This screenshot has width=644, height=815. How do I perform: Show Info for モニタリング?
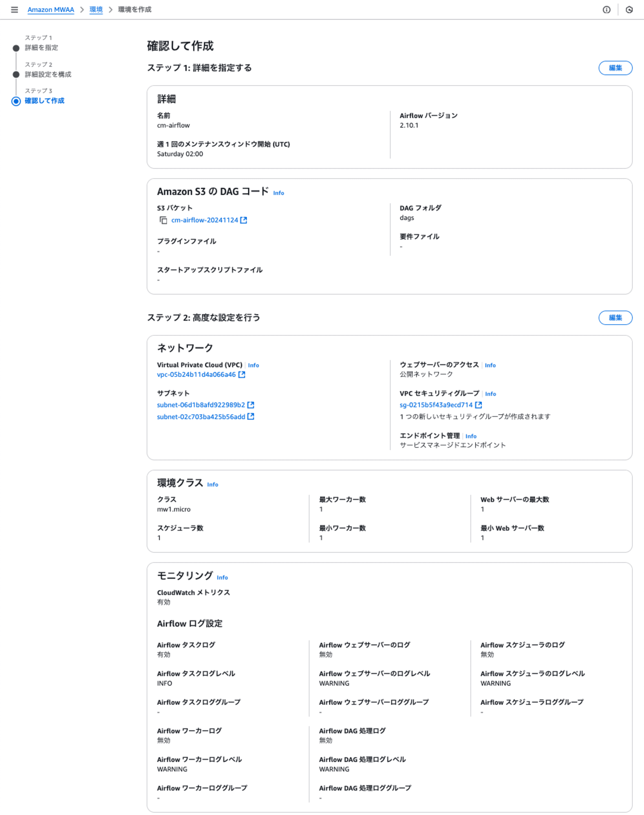pos(222,577)
